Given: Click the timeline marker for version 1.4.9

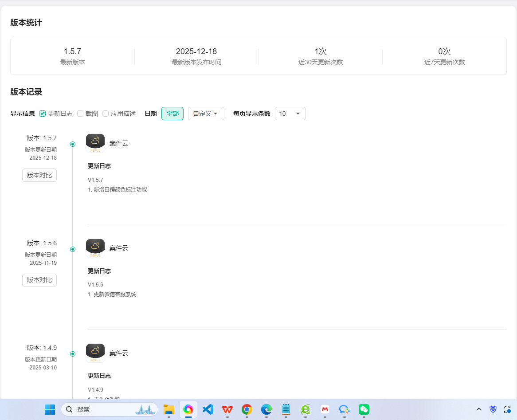Looking at the screenshot, I should 73,354.
